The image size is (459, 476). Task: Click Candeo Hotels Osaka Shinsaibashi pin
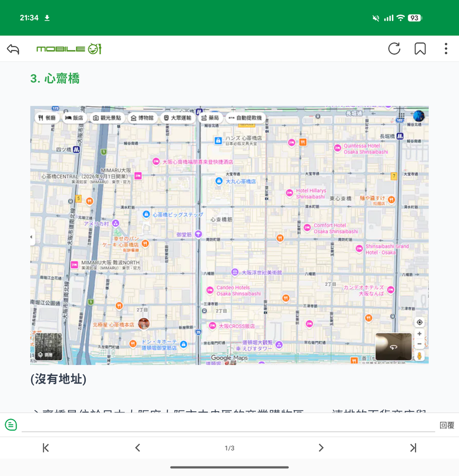pos(209,290)
